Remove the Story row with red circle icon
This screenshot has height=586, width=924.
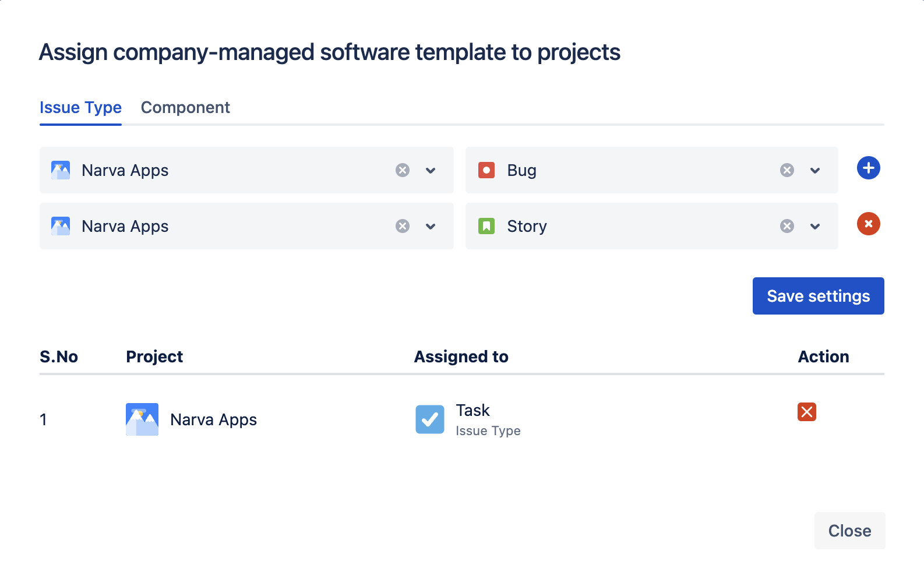(868, 224)
